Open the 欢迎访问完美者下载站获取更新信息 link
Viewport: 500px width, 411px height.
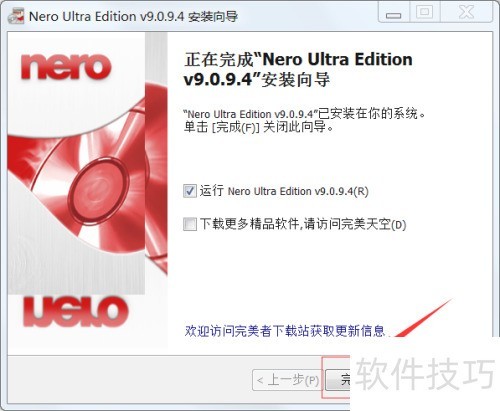point(285,331)
